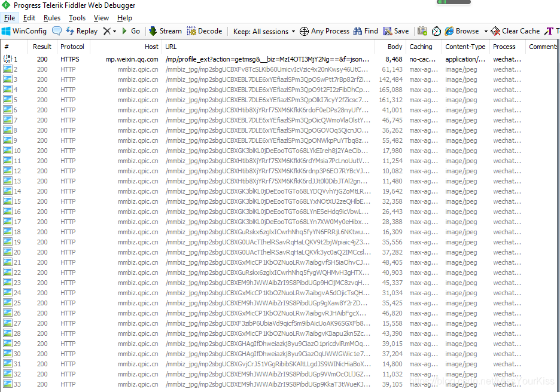Click the WinConfig toolbar button
The image size is (560, 392).
[x=25, y=31]
